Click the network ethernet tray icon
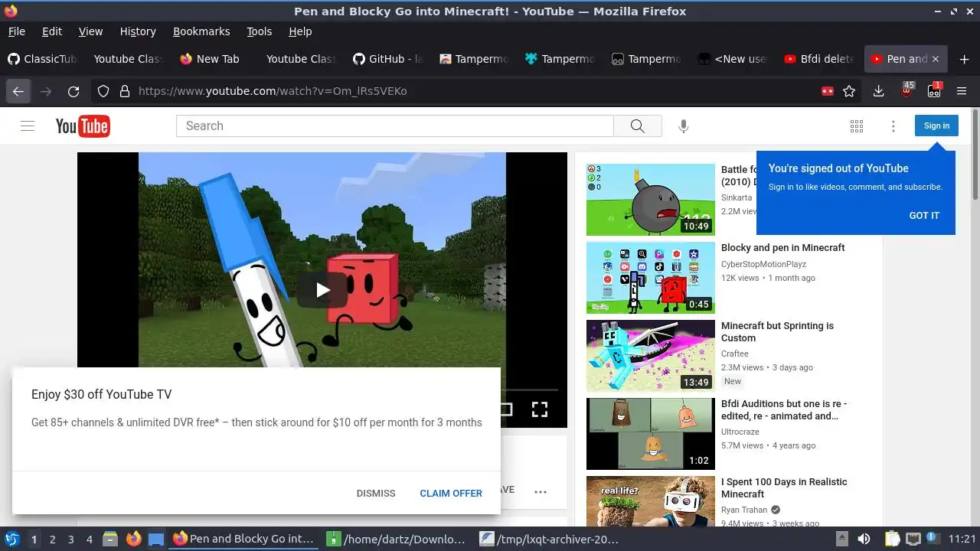The height and width of the screenshot is (551, 980). click(913, 539)
